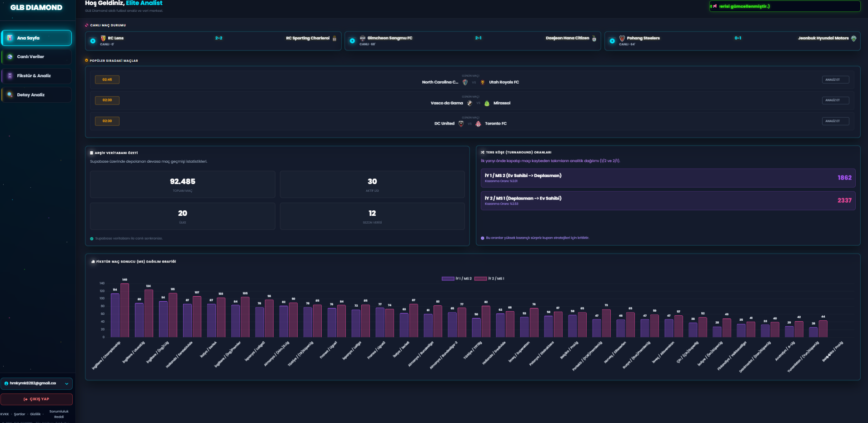Click the Mirassol team name
Screen dimensions: 868x423
coord(502,103)
